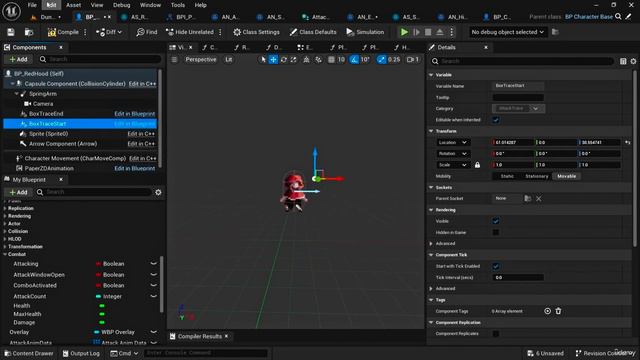Click Hide Unrelated
The width and height of the screenshot is (640, 360).
pyautogui.click(x=190, y=32)
